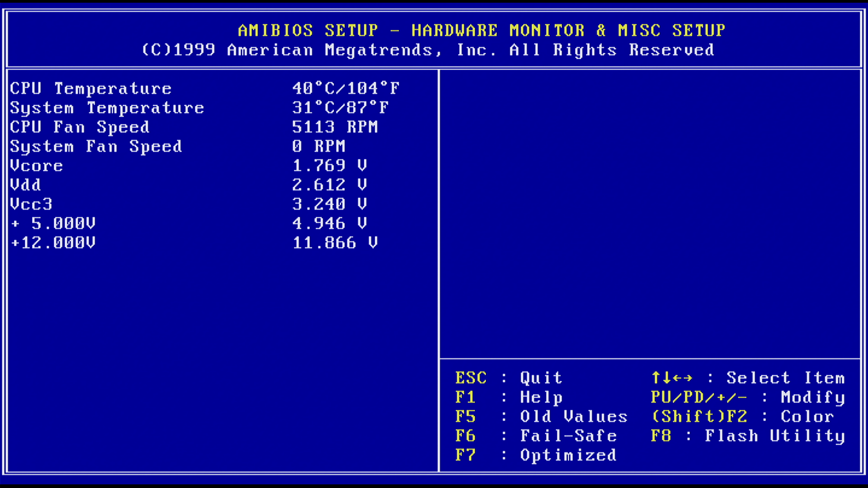Choose the F7 Optimized option
The height and width of the screenshot is (488, 868).
[x=536, y=455]
